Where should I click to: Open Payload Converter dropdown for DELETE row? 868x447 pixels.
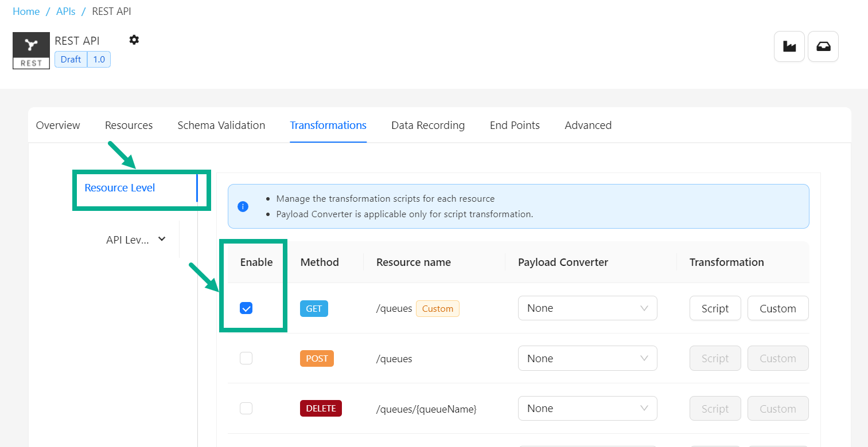[x=587, y=409]
